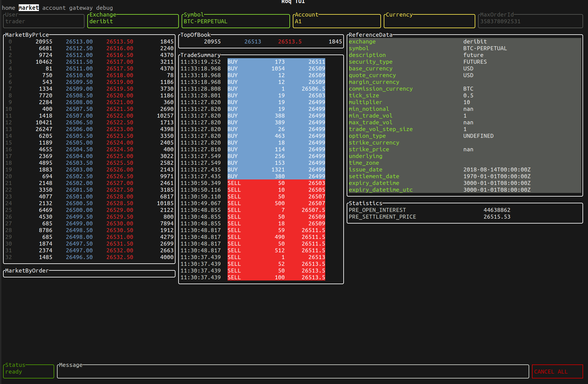Screen dimensions: 588x384
Task: Select SELL trade quantity 100 at 26513.5
Action: click(280, 277)
